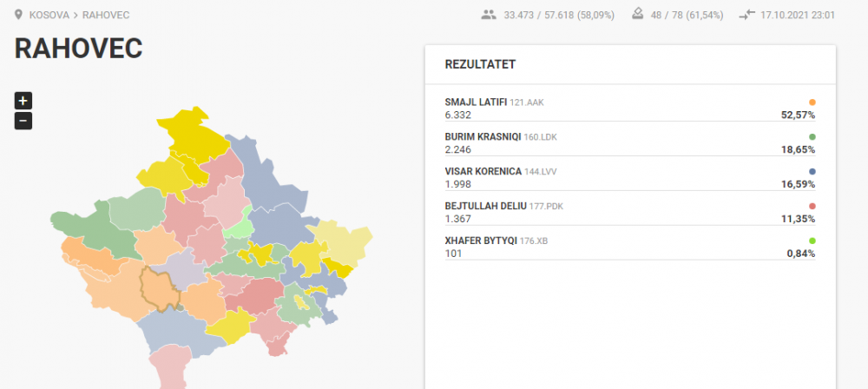Select the outlined Rahovec municipality on map

161,288
